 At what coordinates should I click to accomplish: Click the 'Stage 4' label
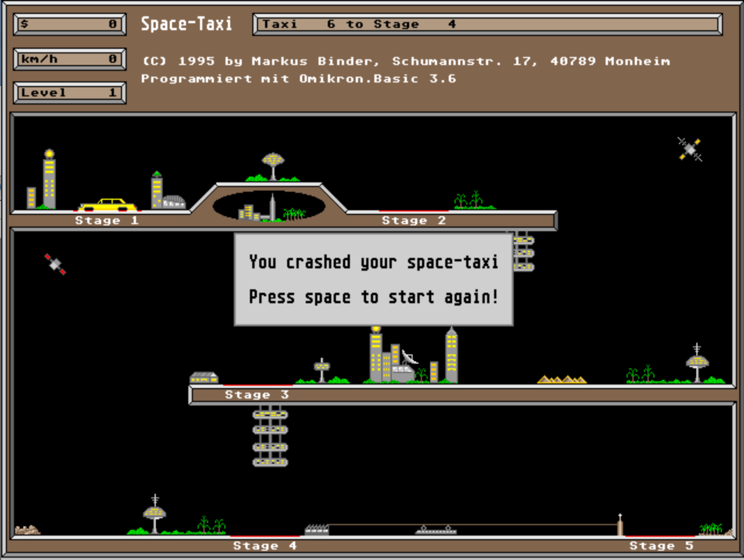pyautogui.click(x=265, y=546)
